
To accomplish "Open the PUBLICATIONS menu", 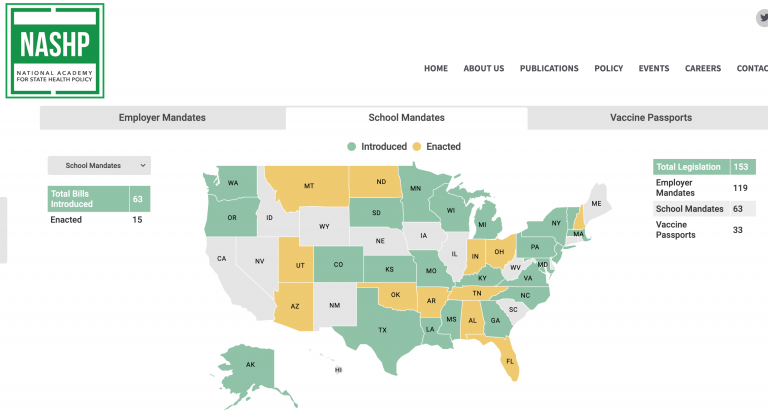I will tap(549, 68).
